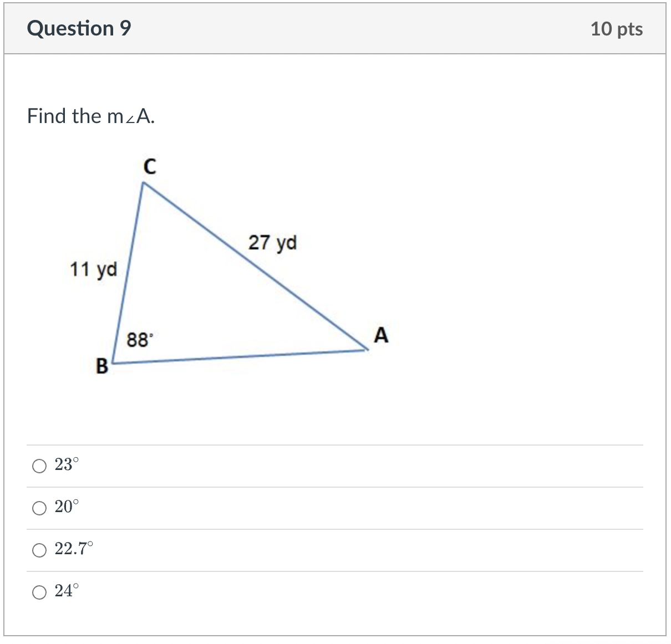Click the 27 yd side label

[273, 242]
